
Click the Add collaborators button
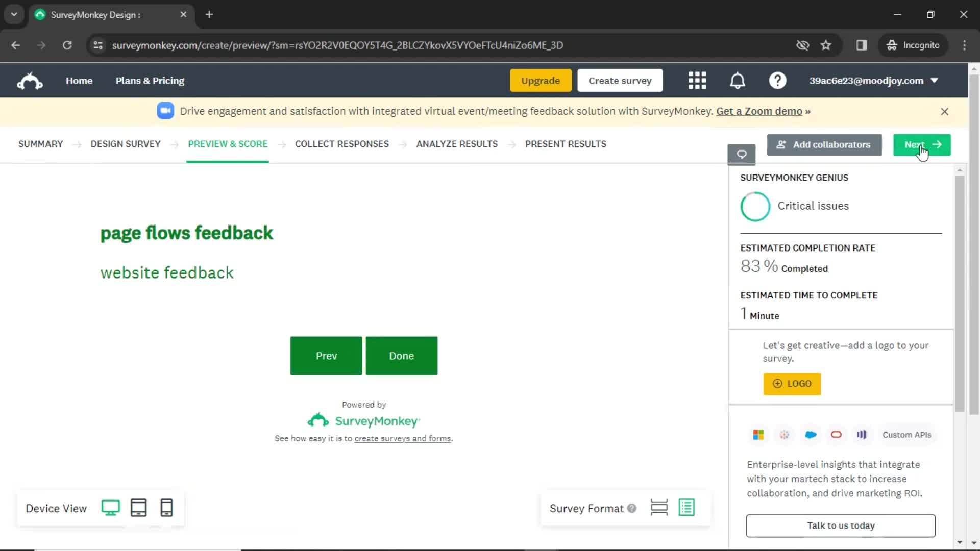824,144
